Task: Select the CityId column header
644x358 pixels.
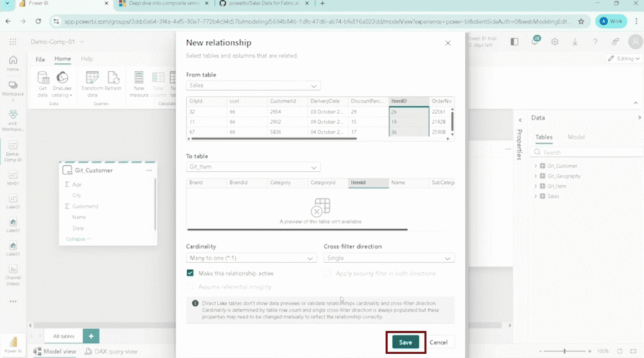Action: coord(206,101)
